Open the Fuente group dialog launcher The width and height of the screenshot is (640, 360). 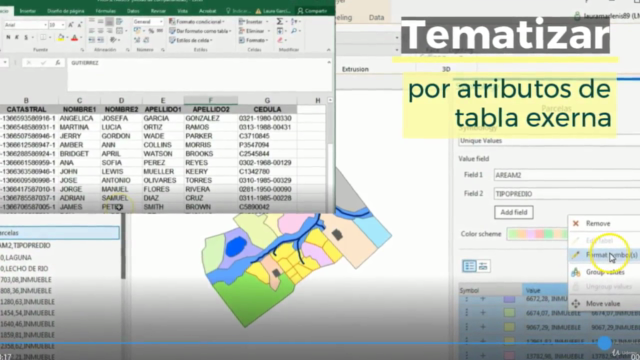tap(82, 50)
